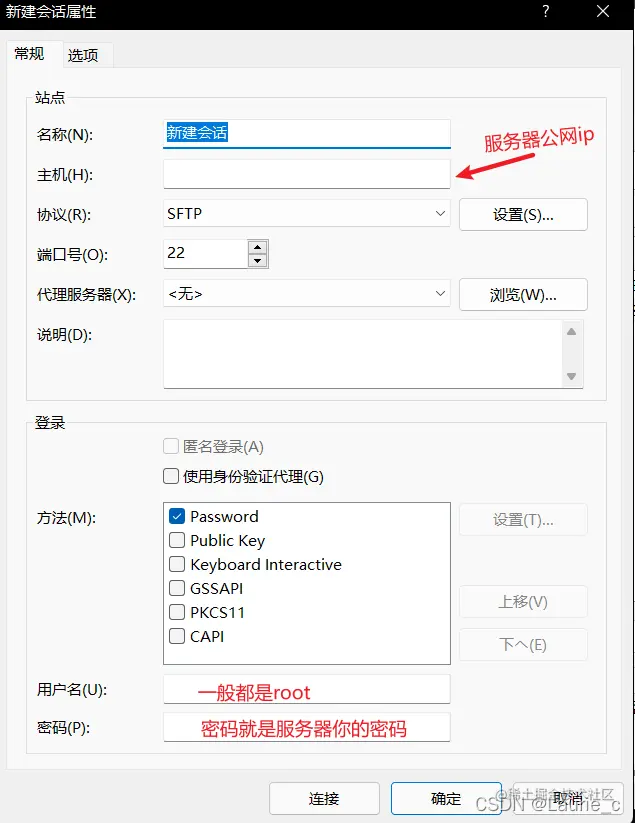This screenshot has height=823, width=635.
Task: Disable the Password authentication checkbox
Action: 175,516
